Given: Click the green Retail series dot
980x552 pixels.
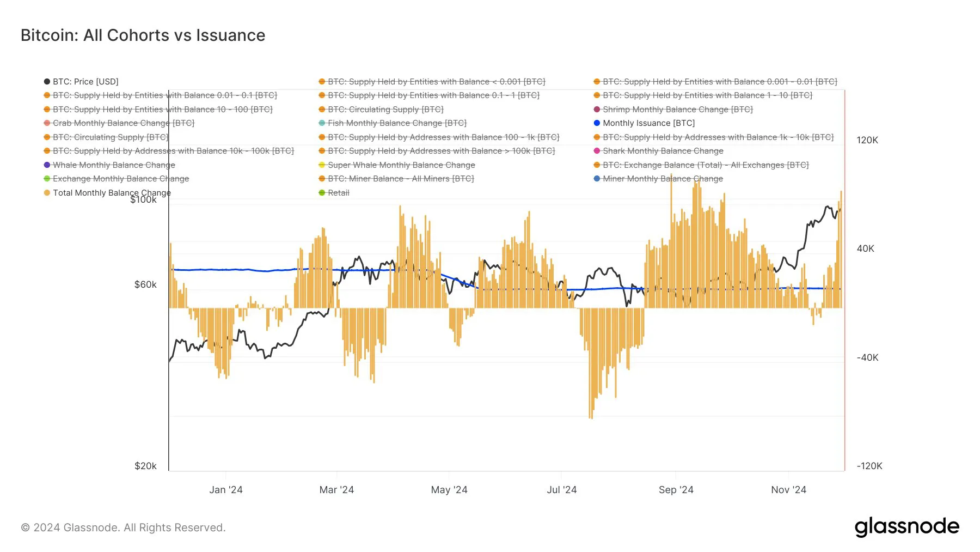Looking at the screenshot, I should tap(321, 192).
